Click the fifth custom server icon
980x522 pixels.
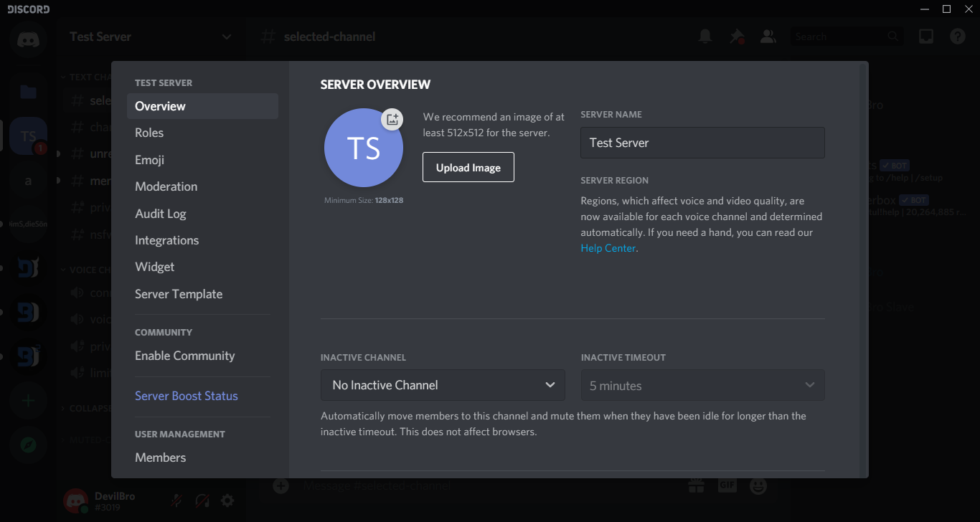28,313
